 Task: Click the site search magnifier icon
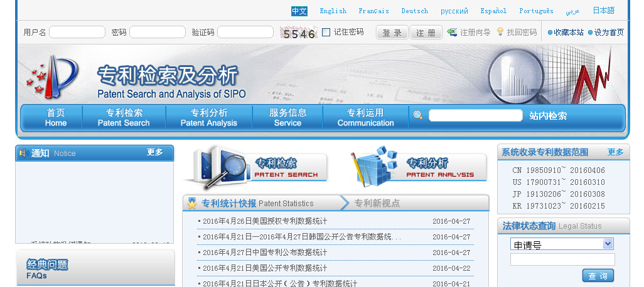pos(417,115)
